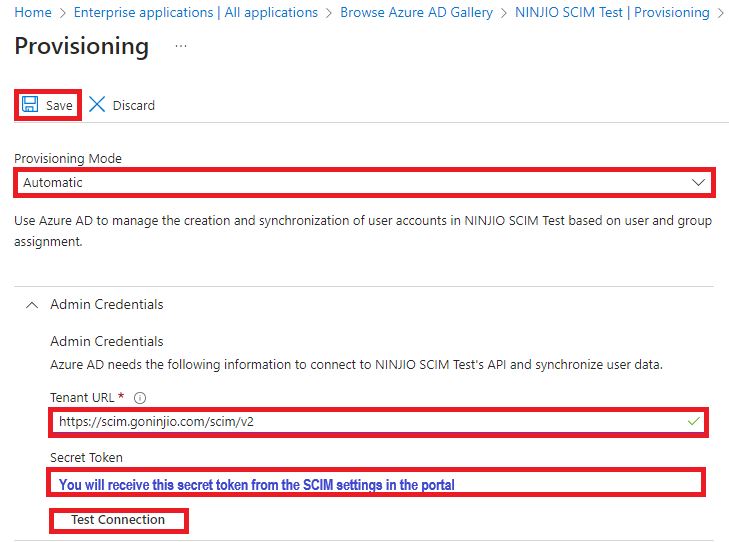The width and height of the screenshot is (729, 542).
Task: Click the chevron arrow in Provisioning Mode box
Action: pos(699,183)
